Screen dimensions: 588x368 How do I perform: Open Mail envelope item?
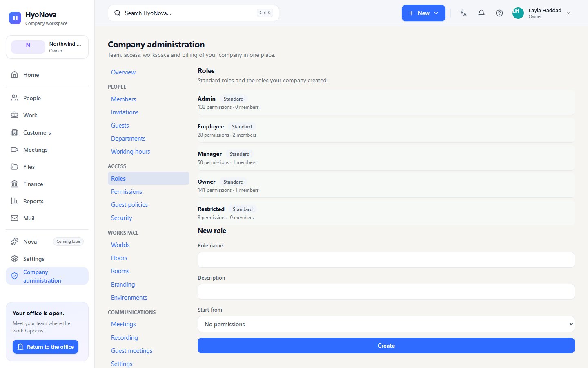pyautogui.click(x=47, y=218)
